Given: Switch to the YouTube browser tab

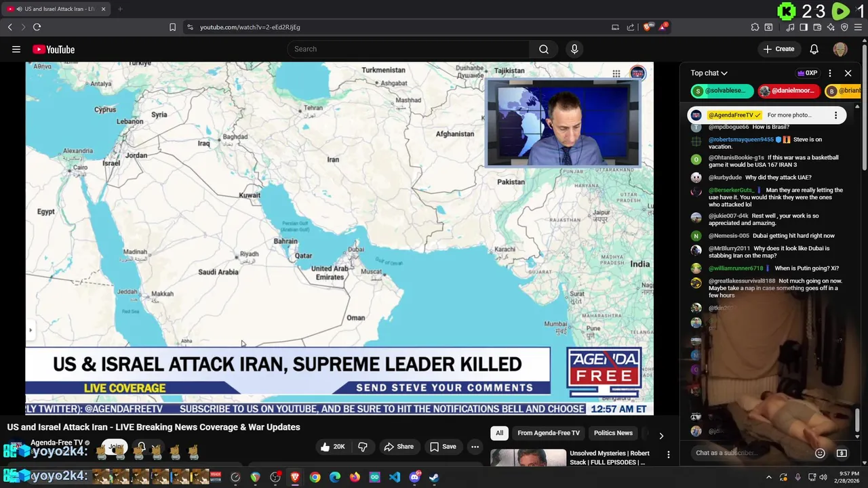Looking at the screenshot, I should coord(54,9).
